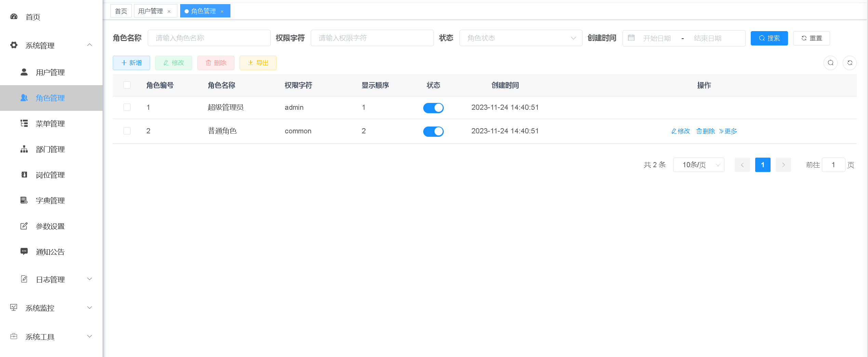Click the 重置 button
The width and height of the screenshot is (868, 357).
pyautogui.click(x=812, y=38)
